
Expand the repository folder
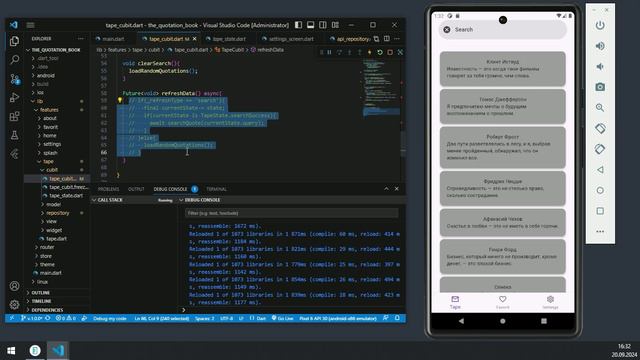point(58,213)
